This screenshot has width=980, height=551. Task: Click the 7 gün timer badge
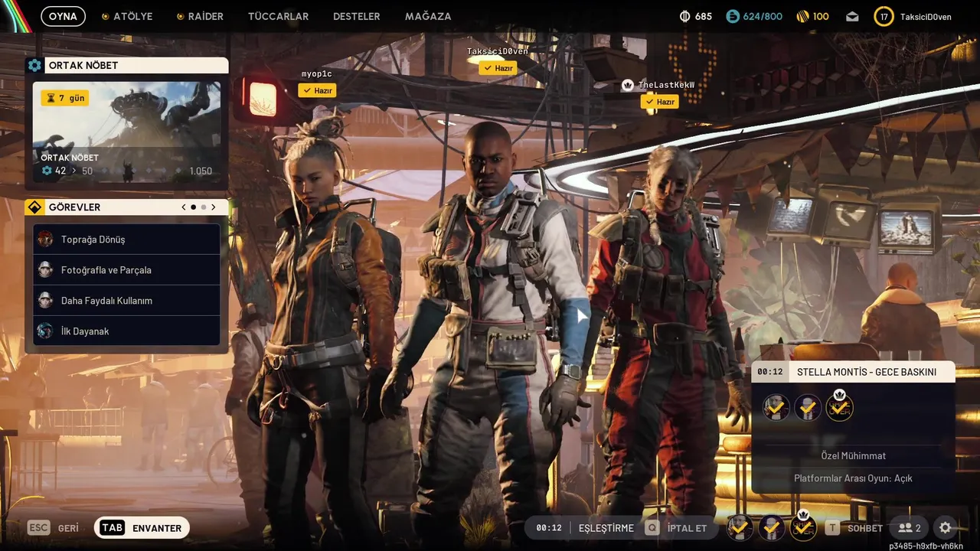(64, 98)
